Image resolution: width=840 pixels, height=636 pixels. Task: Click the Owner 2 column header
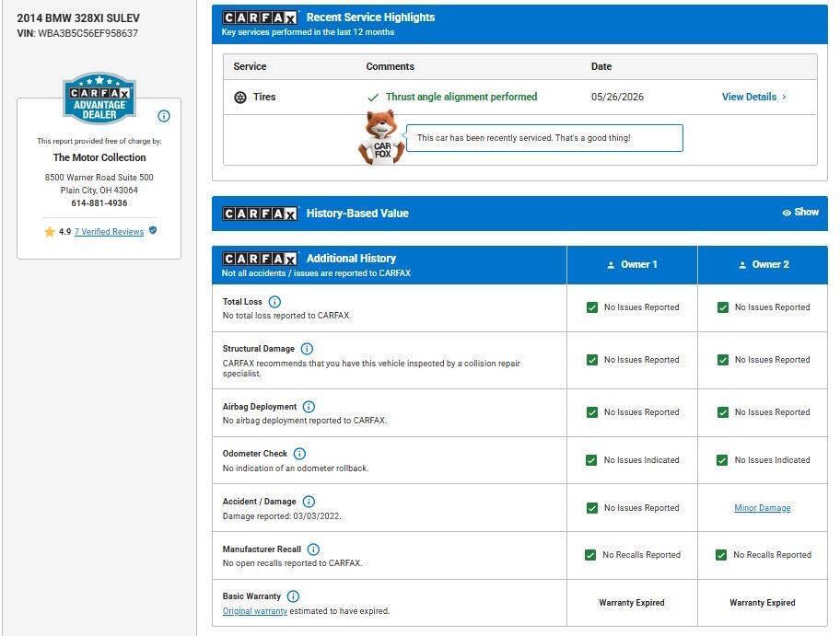(x=763, y=265)
